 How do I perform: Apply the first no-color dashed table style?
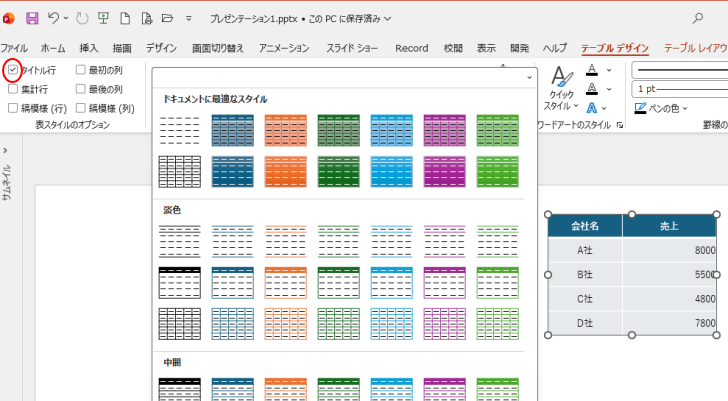click(180, 130)
